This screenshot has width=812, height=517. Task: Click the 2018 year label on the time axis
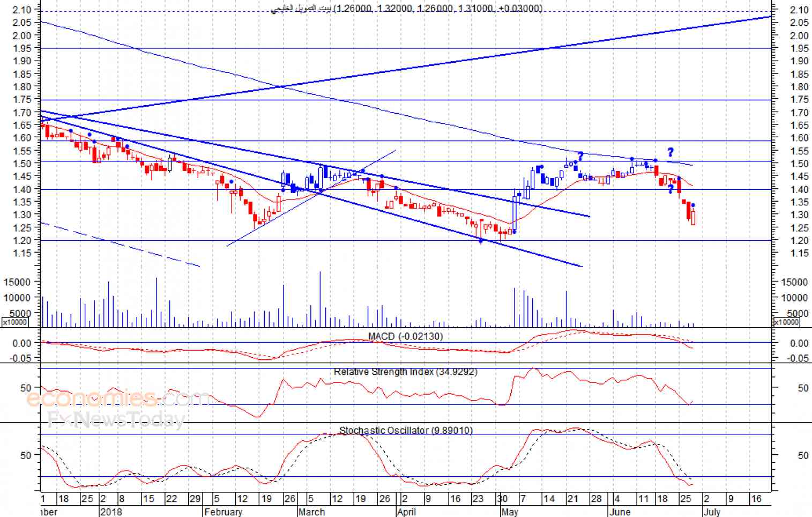pyautogui.click(x=111, y=512)
